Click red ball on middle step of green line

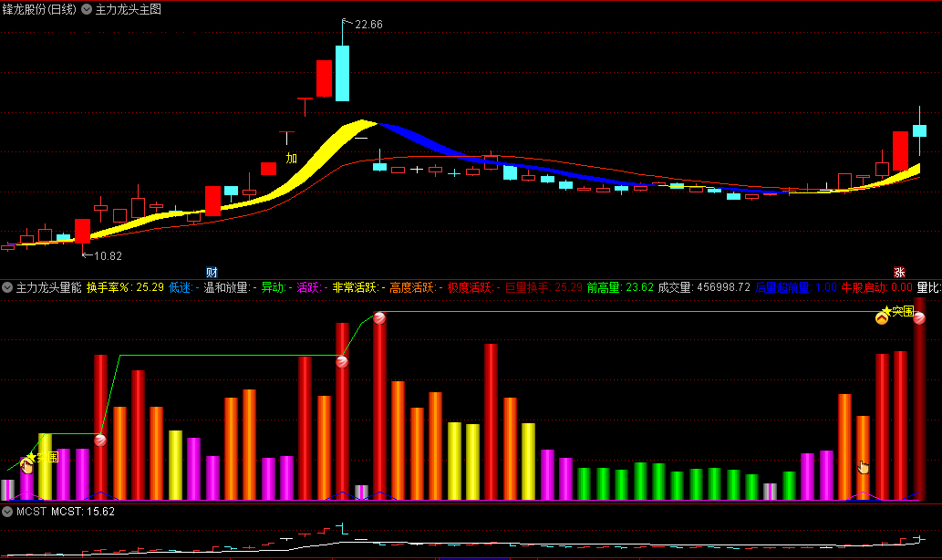pos(342,362)
